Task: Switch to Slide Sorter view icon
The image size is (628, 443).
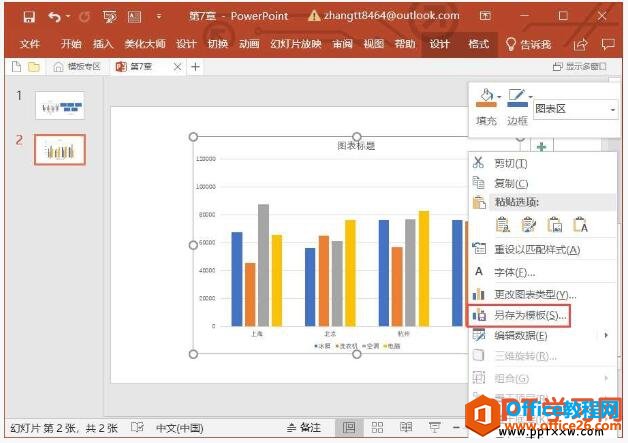Action: click(x=377, y=428)
